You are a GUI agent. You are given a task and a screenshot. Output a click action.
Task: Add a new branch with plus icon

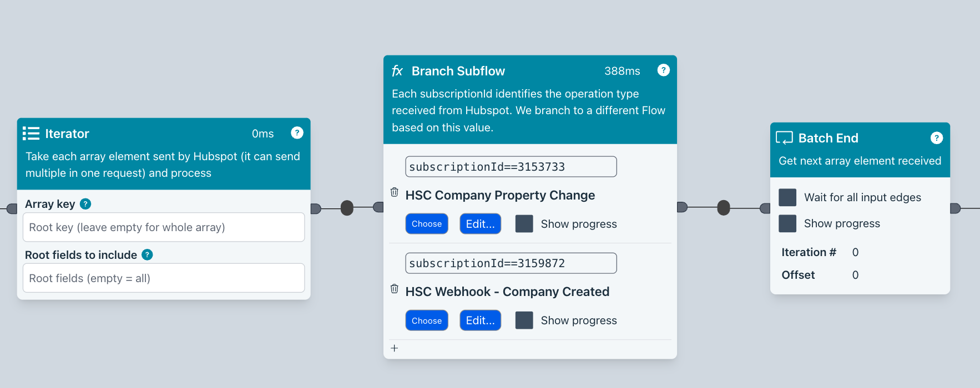click(395, 348)
